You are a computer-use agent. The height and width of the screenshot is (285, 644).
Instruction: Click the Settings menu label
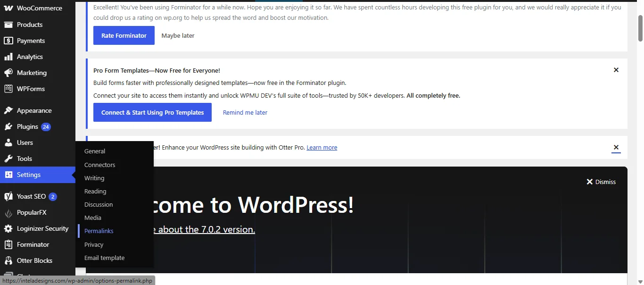tap(29, 175)
